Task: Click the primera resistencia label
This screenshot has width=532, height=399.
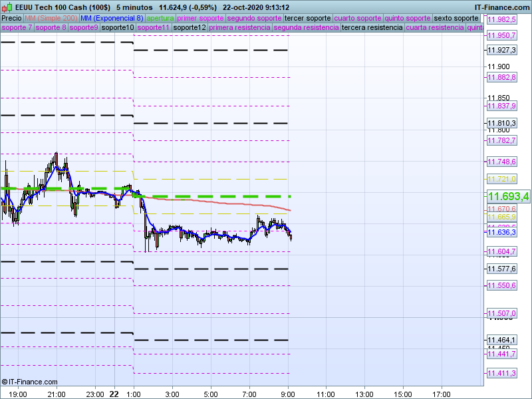Action: 240,28
